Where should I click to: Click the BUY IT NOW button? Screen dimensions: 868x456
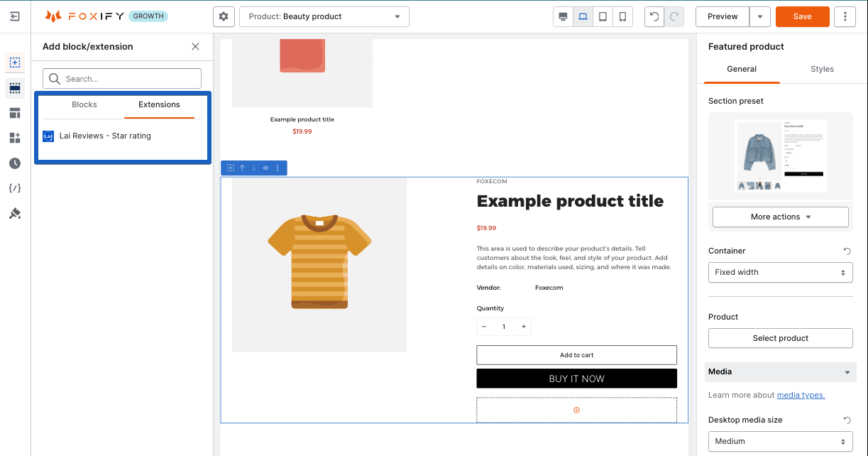pyautogui.click(x=576, y=379)
